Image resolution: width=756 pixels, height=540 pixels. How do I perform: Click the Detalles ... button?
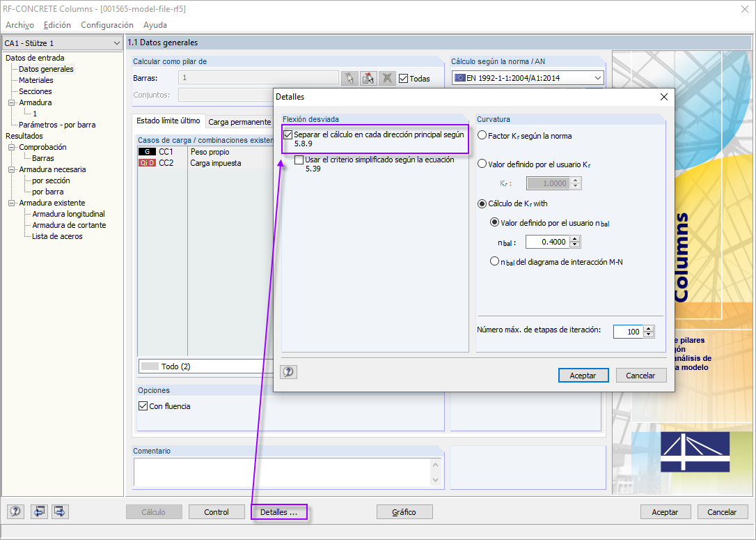pyautogui.click(x=278, y=512)
